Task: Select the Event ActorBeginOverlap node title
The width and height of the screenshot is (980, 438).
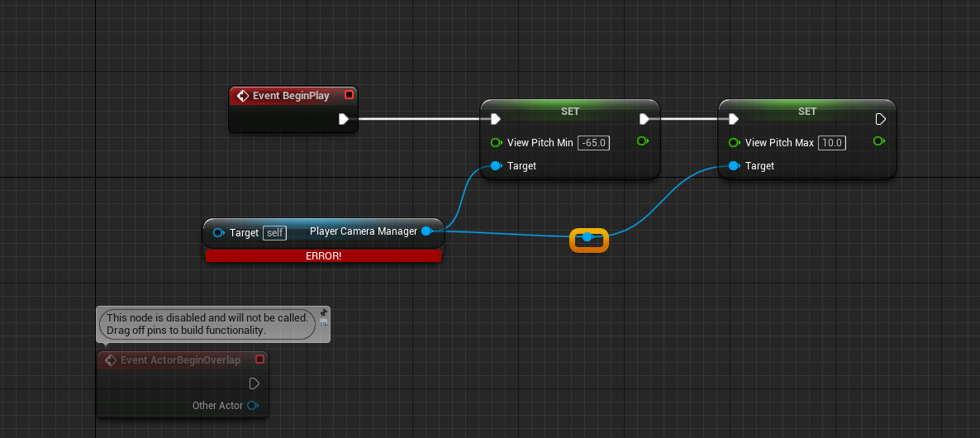Action: pos(181,359)
